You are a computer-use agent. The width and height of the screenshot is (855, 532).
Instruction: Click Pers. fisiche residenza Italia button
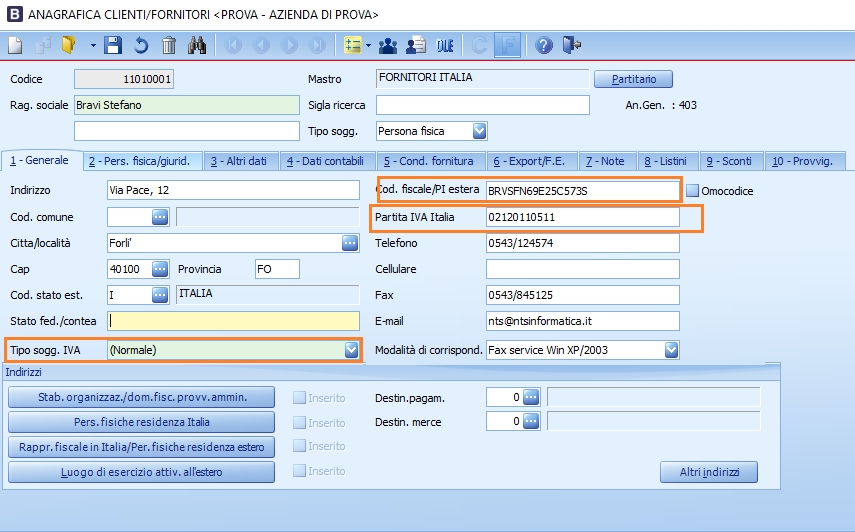[x=141, y=422]
